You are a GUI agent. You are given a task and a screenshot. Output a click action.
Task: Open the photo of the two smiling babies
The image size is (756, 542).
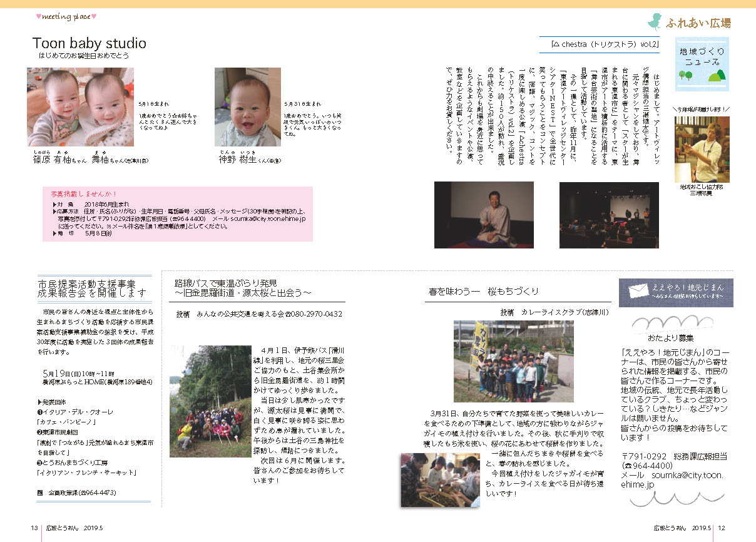pyautogui.click(x=80, y=107)
